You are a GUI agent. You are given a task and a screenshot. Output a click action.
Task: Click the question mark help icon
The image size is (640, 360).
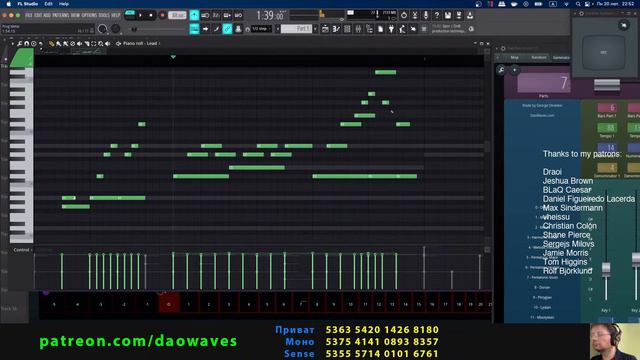437,15
